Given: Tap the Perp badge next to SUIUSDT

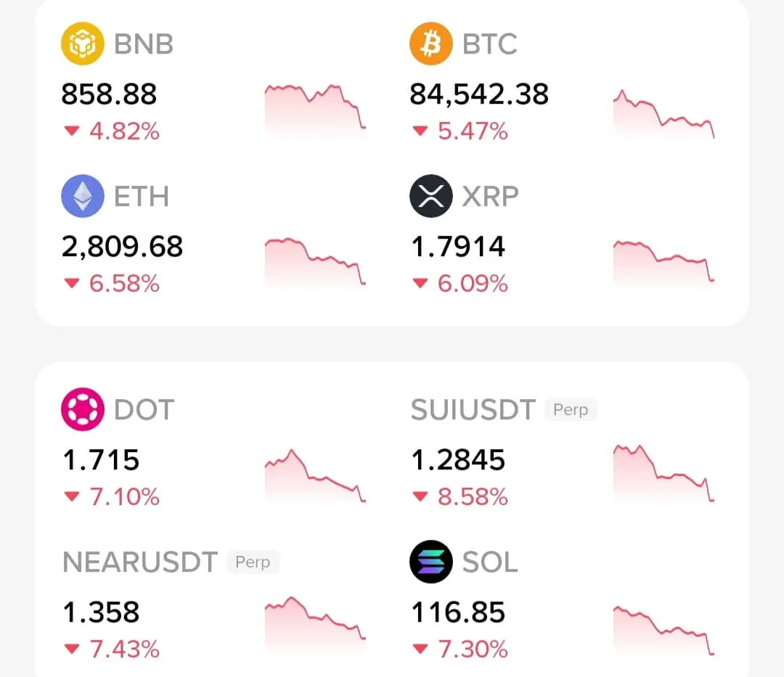Looking at the screenshot, I should [x=571, y=410].
